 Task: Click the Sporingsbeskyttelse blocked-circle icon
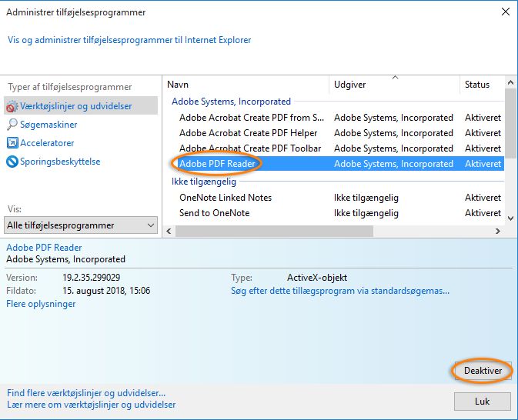(12, 162)
